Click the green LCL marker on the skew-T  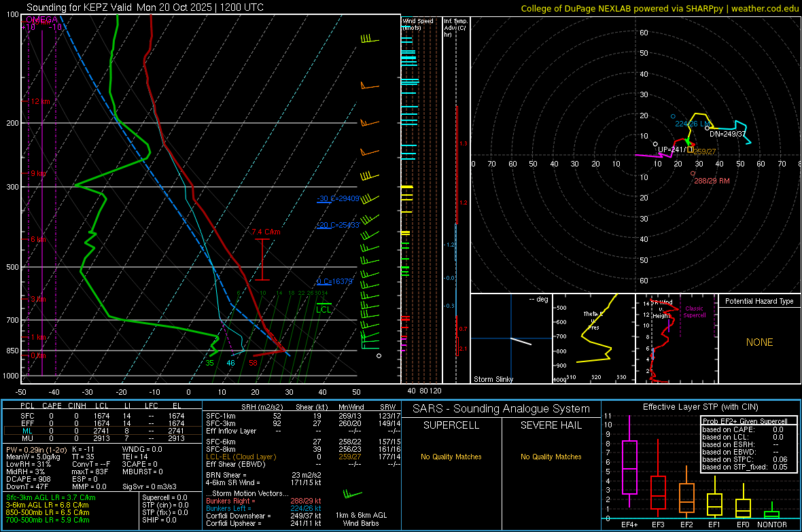[324, 309]
